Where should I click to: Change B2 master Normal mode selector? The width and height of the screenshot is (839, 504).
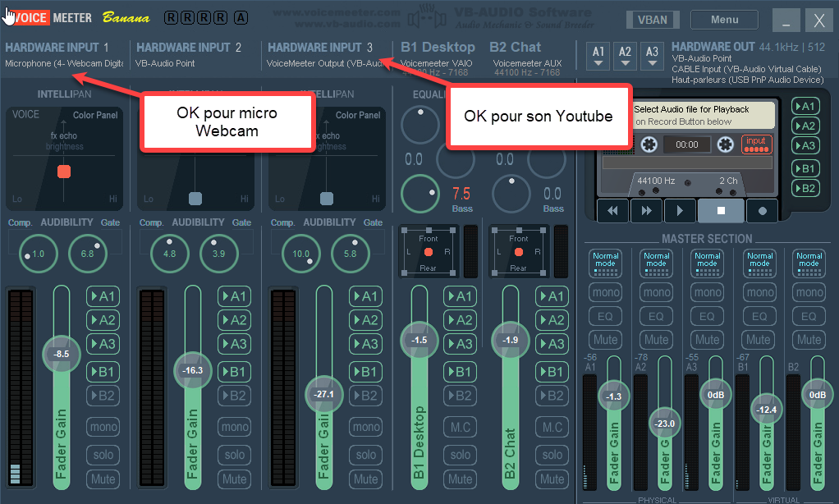tap(809, 263)
